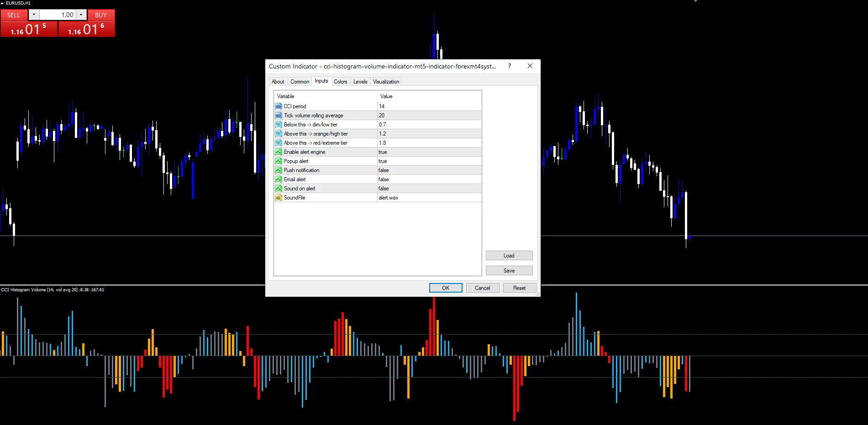The height and width of the screenshot is (425, 868).
Task: Click the Sound on alert boolean icon
Action: point(278,189)
